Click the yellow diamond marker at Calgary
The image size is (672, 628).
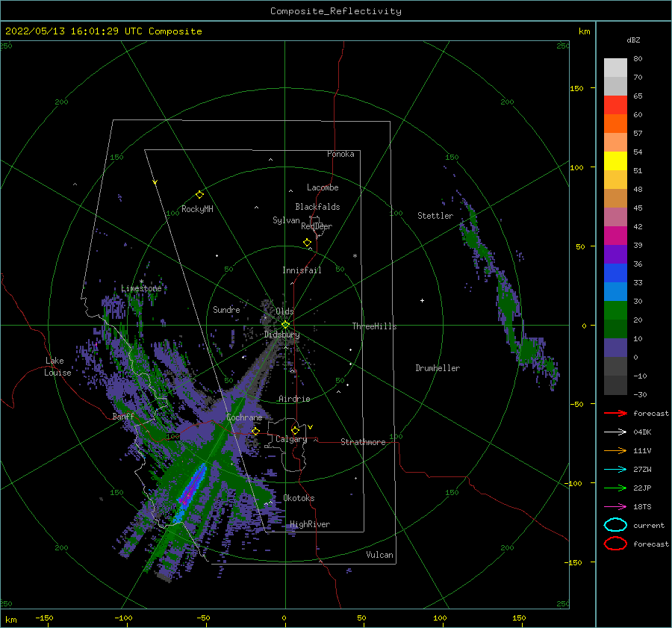(295, 430)
